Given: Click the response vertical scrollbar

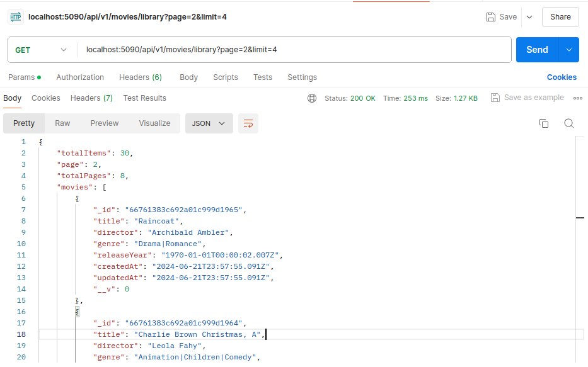Looking at the screenshot, I should pyautogui.click(x=580, y=249).
